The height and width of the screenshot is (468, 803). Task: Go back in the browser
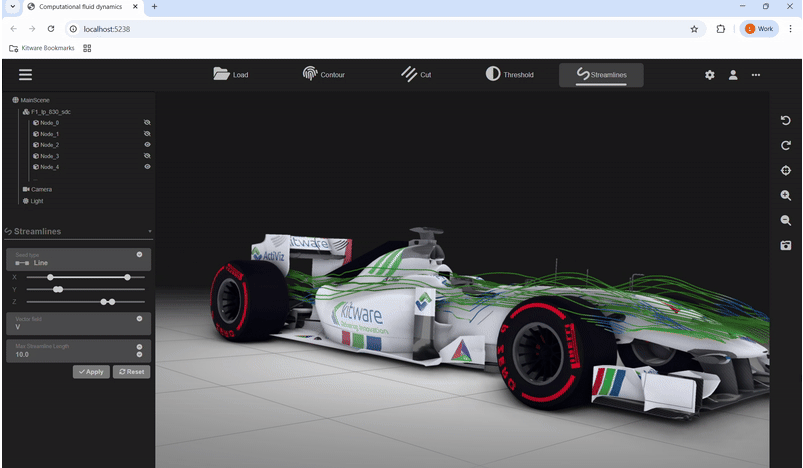tap(14, 29)
